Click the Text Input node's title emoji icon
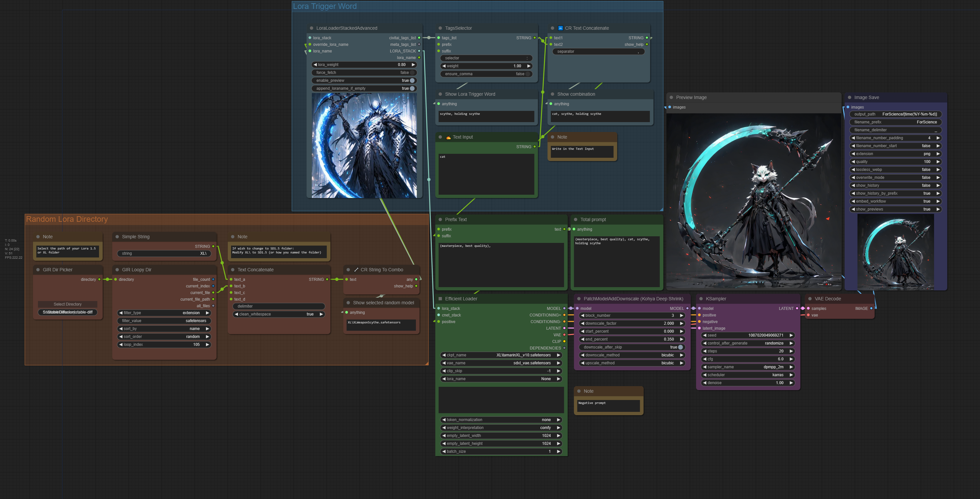The image size is (980, 499). point(449,137)
